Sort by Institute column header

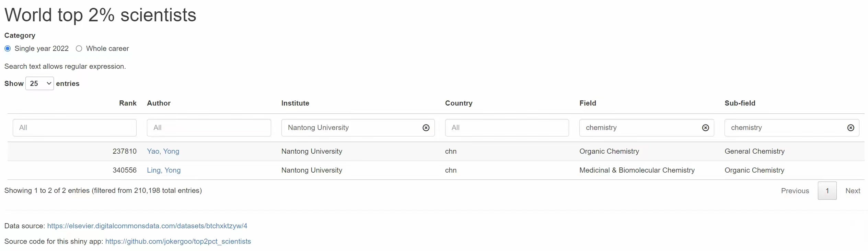click(295, 103)
